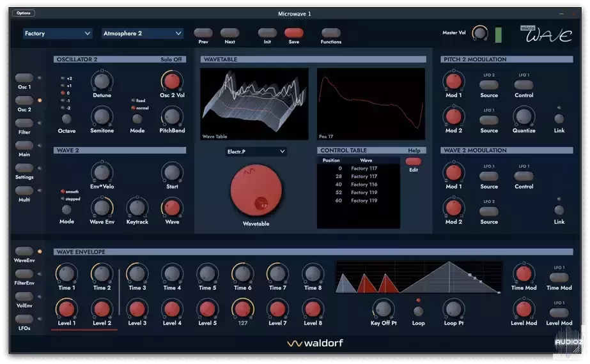Click the Pos 17 waveform display
The width and height of the screenshot is (590, 364).
click(371, 104)
